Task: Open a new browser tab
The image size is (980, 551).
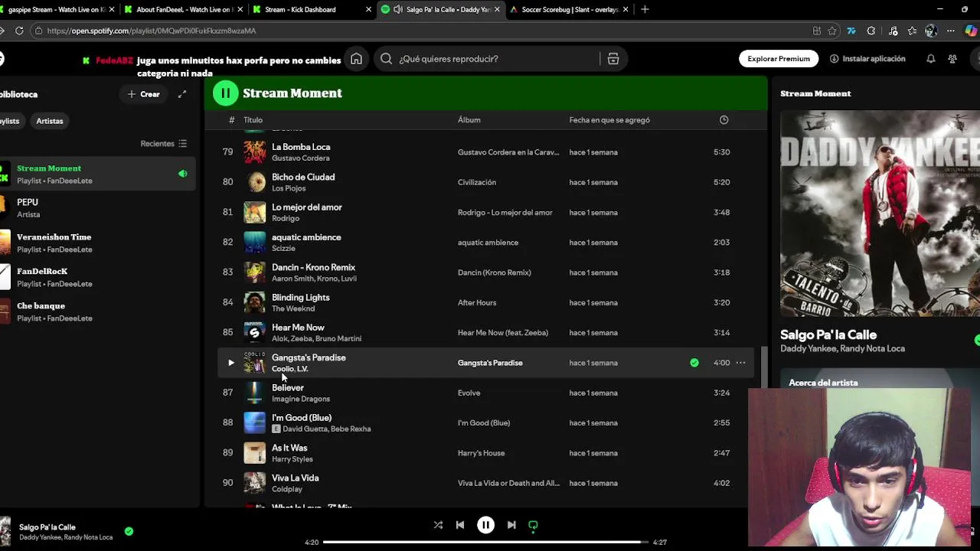Action: pos(645,9)
